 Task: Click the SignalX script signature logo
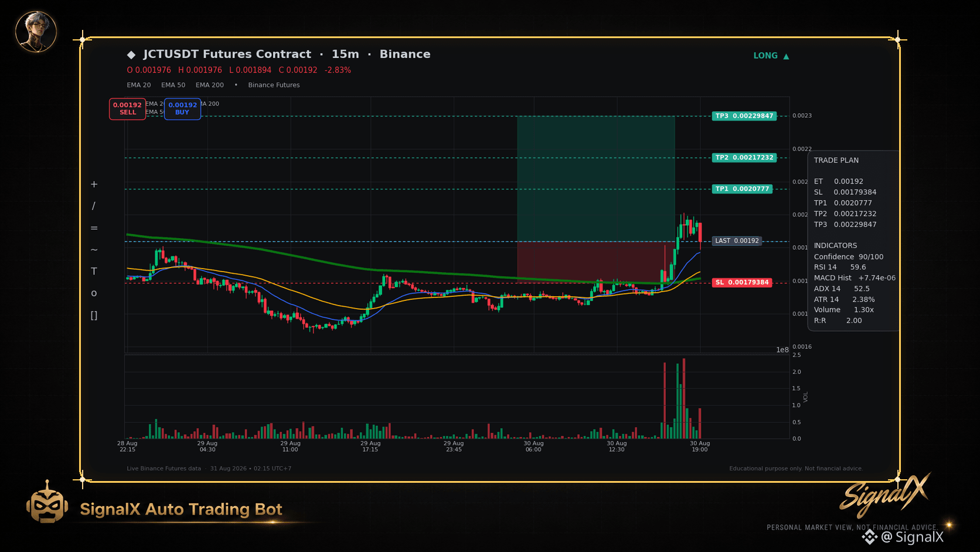click(x=885, y=495)
